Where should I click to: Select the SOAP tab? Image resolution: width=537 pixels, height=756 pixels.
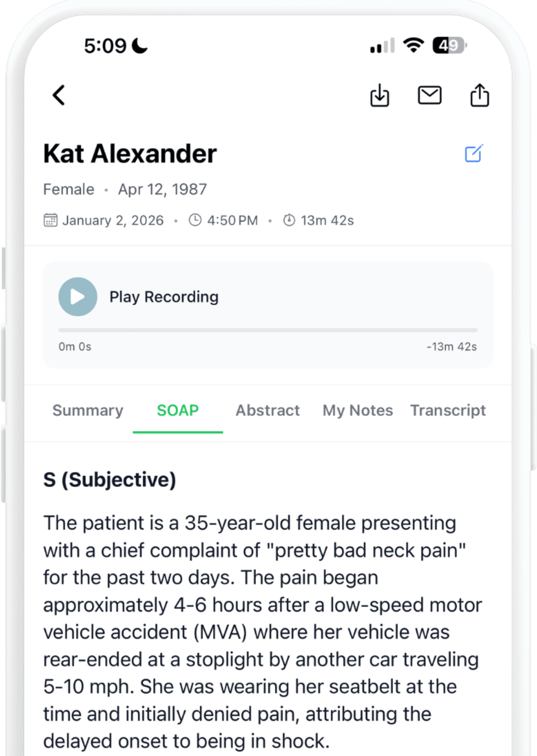point(178,410)
